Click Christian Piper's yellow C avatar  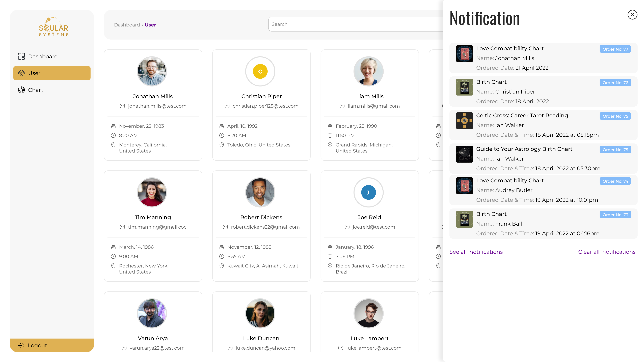pos(260,71)
